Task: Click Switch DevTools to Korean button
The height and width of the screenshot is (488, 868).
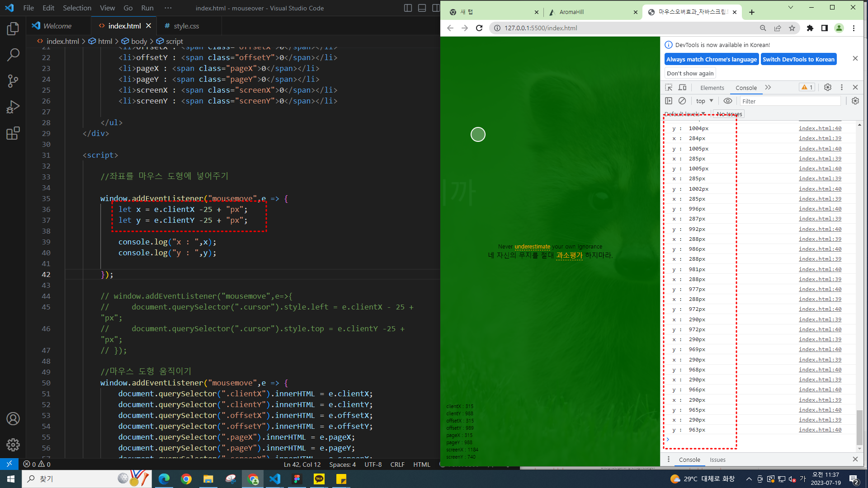Action: click(798, 59)
